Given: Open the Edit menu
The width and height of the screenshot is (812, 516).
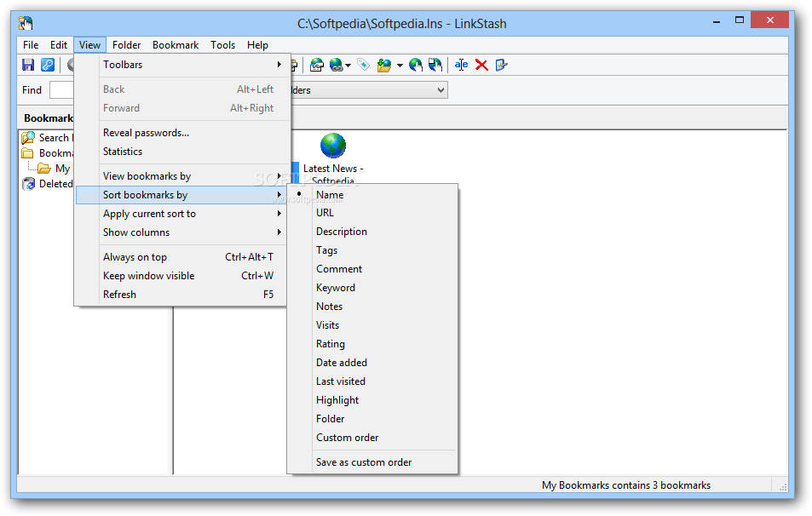Looking at the screenshot, I should tap(59, 45).
